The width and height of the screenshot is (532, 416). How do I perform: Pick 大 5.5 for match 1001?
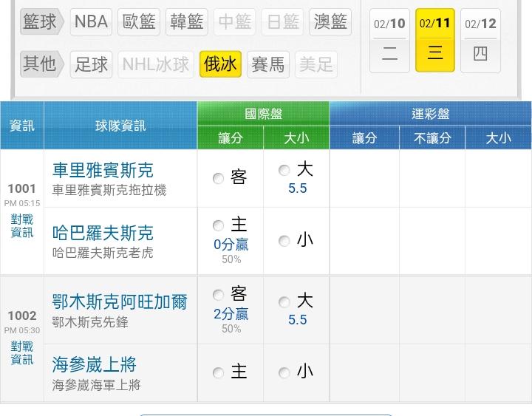coord(284,171)
